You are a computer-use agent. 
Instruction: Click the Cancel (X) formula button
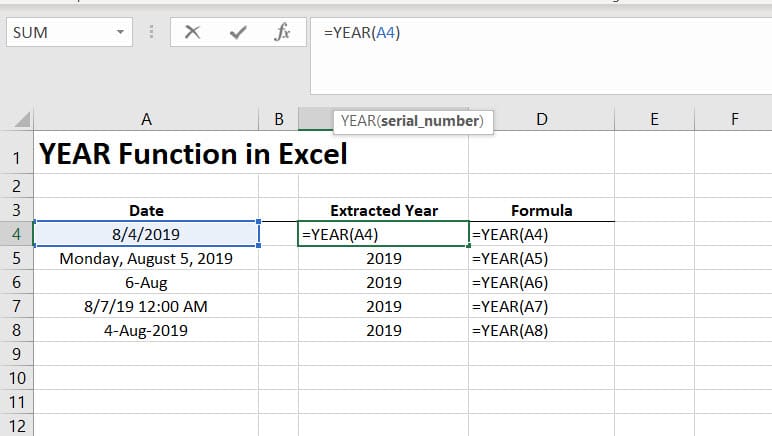pyautogui.click(x=193, y=33)
